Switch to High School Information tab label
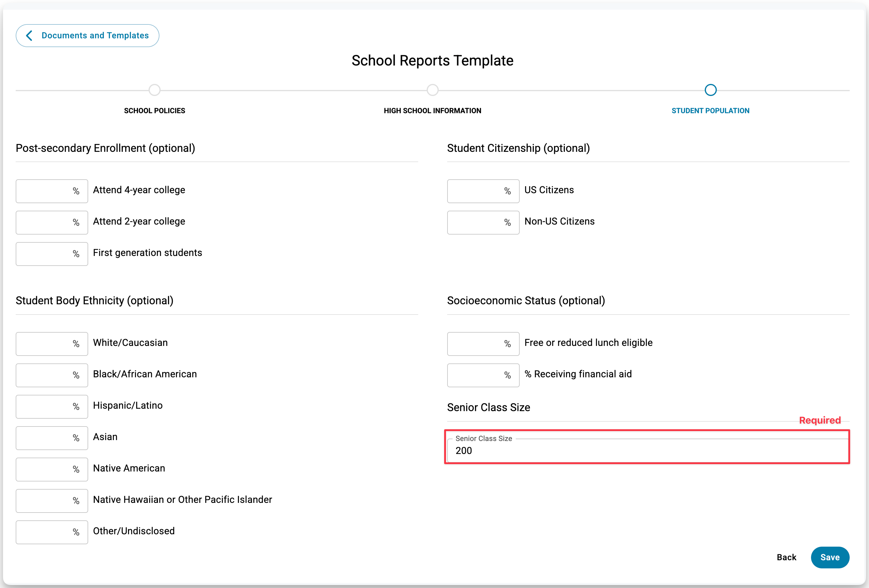Screen dimensions: 869x588 [x=432, y=111]
